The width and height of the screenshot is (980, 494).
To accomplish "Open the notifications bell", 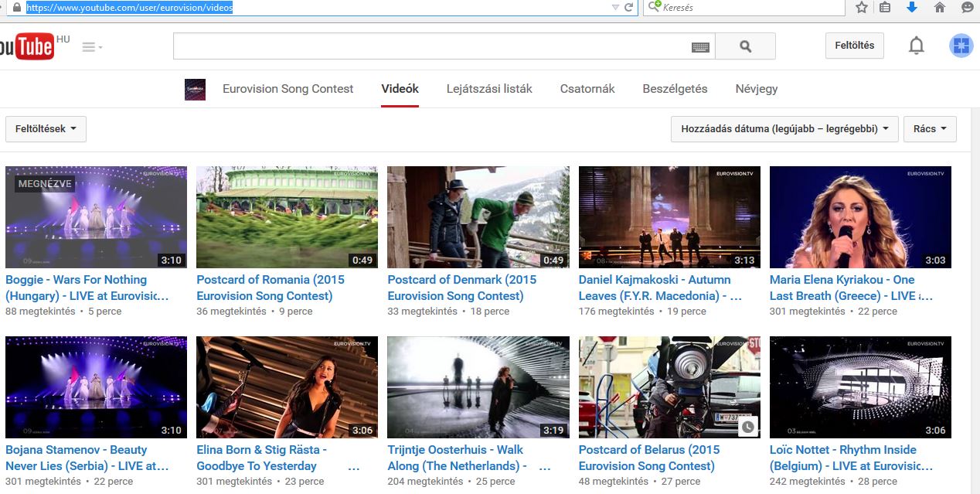I will point(916,46).
